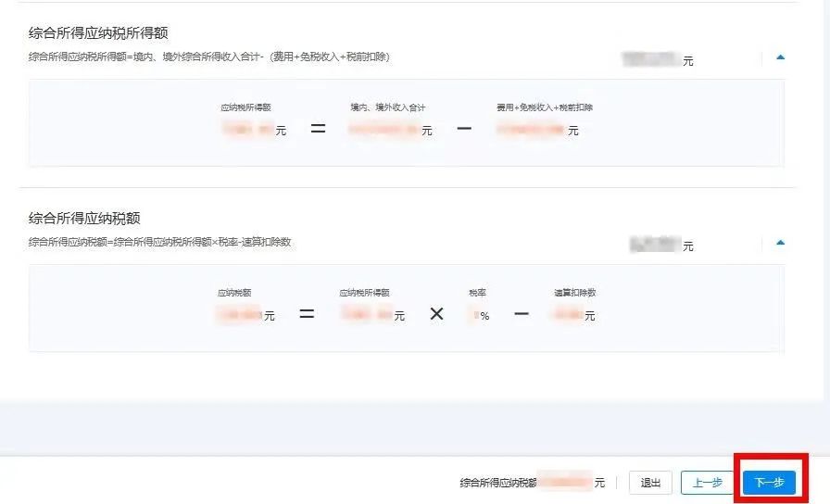Image resolution: width=830 pixels, height=504 pixels.
Task: Click the 税率 label above the percent
Action: [x=477, y=292]
